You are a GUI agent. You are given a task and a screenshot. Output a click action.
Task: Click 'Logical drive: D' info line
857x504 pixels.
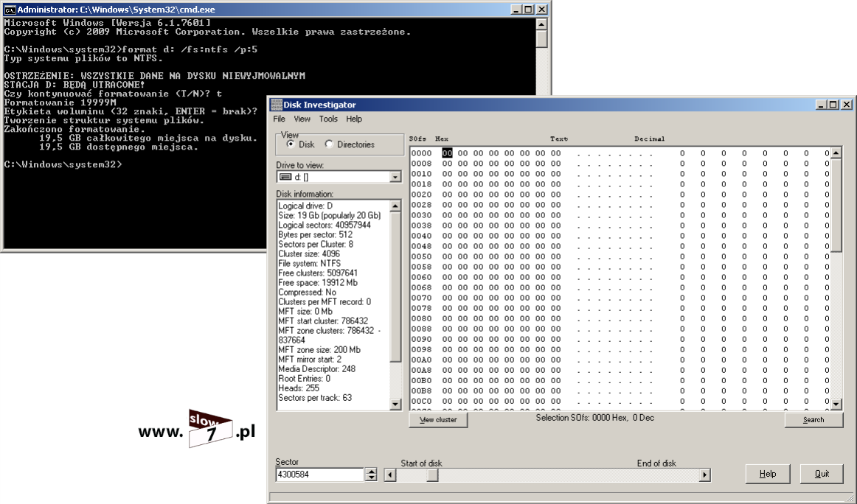pyautogui.click(x=305, y=206)
